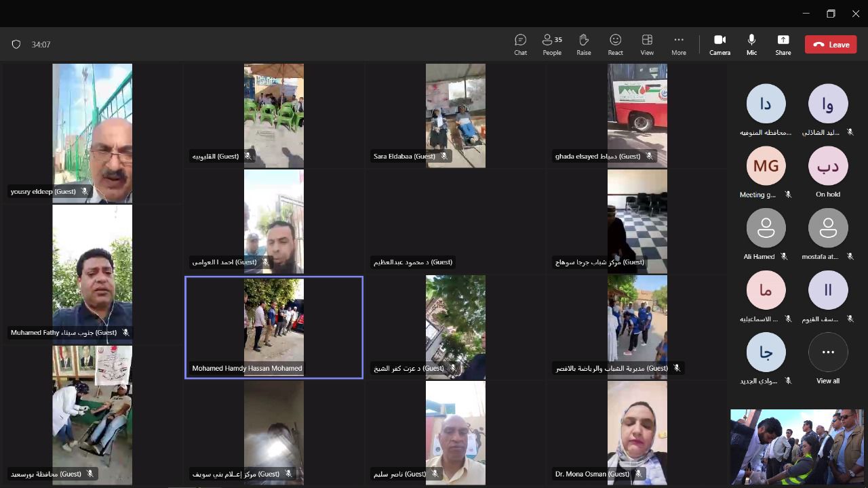Open the React emoji options

click(x=615, y=44)
